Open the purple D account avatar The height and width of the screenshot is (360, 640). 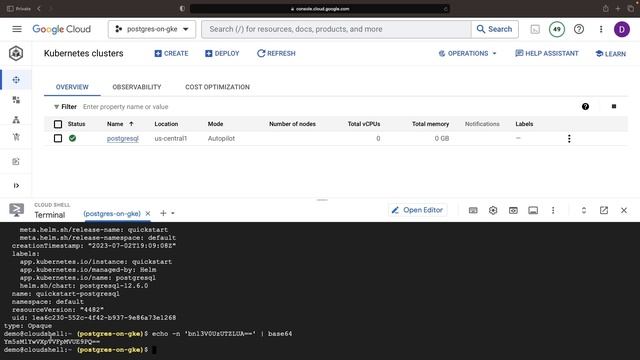[622, 29]
